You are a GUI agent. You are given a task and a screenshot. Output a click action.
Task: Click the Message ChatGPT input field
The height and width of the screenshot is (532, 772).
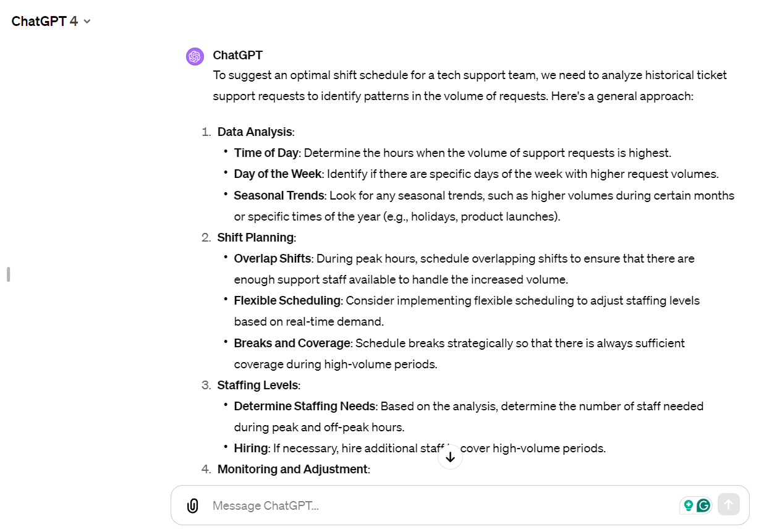(x=371, y=505)
